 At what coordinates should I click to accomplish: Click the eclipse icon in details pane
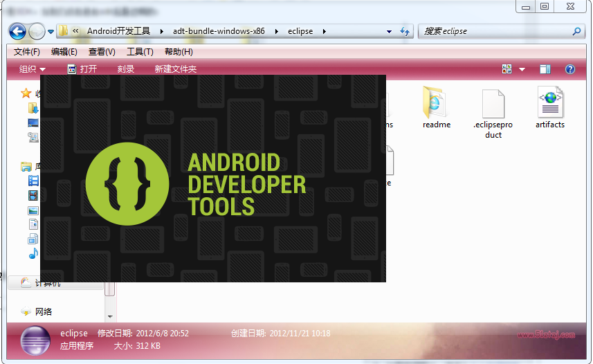(x=35, y=340)
